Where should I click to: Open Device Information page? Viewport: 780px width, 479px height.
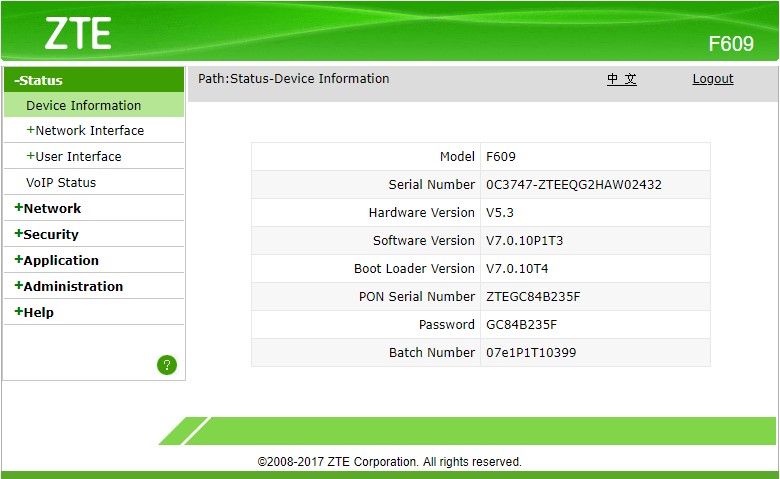pyautogui.click(x=94, y=105)
